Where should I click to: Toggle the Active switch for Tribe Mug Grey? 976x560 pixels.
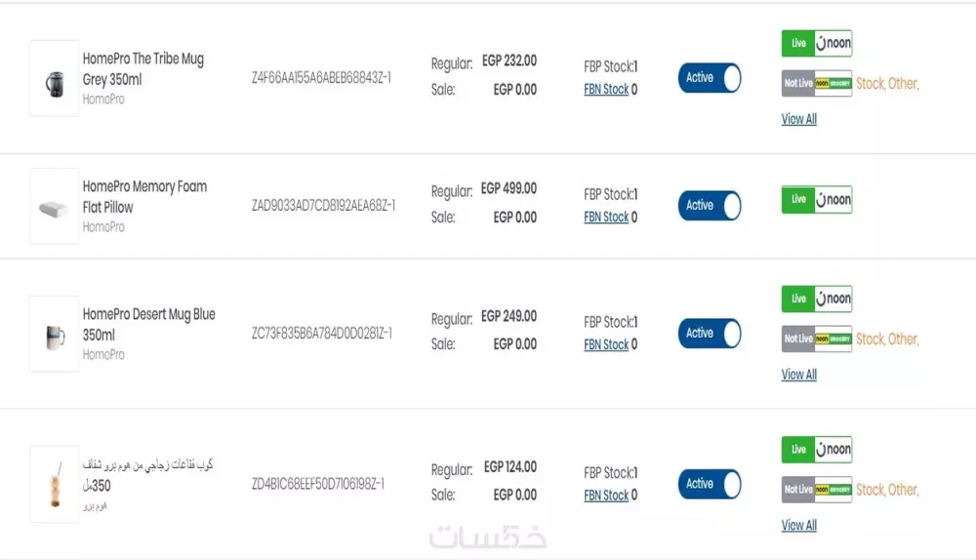710,78
